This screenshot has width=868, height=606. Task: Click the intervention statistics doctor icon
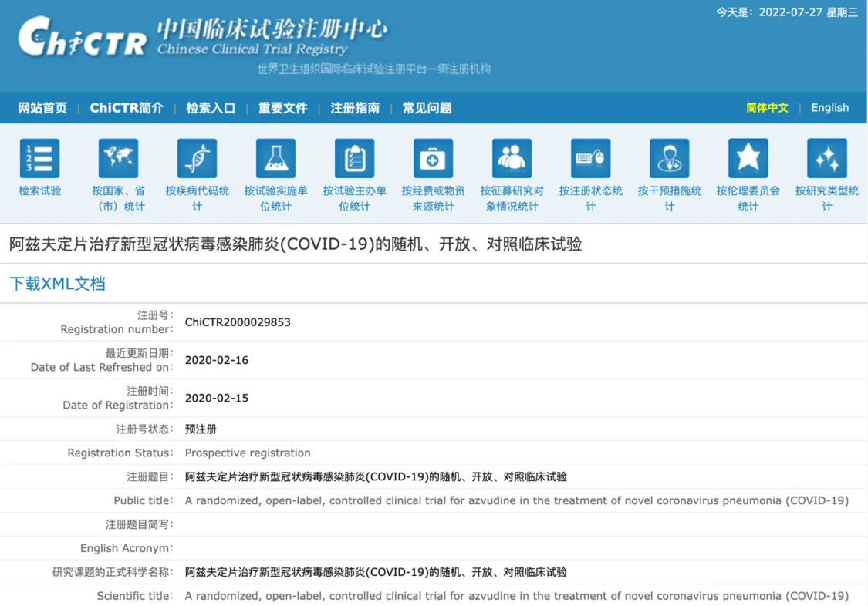point(669,159)
